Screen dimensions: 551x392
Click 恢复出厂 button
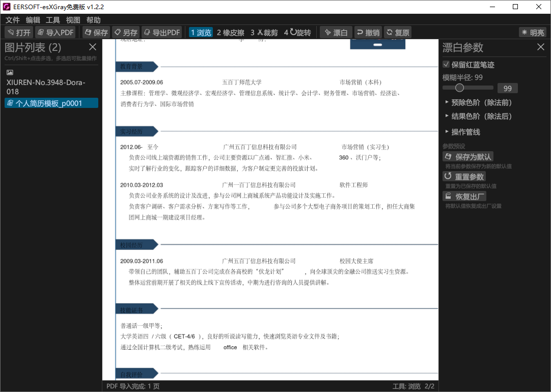point(464,197)
